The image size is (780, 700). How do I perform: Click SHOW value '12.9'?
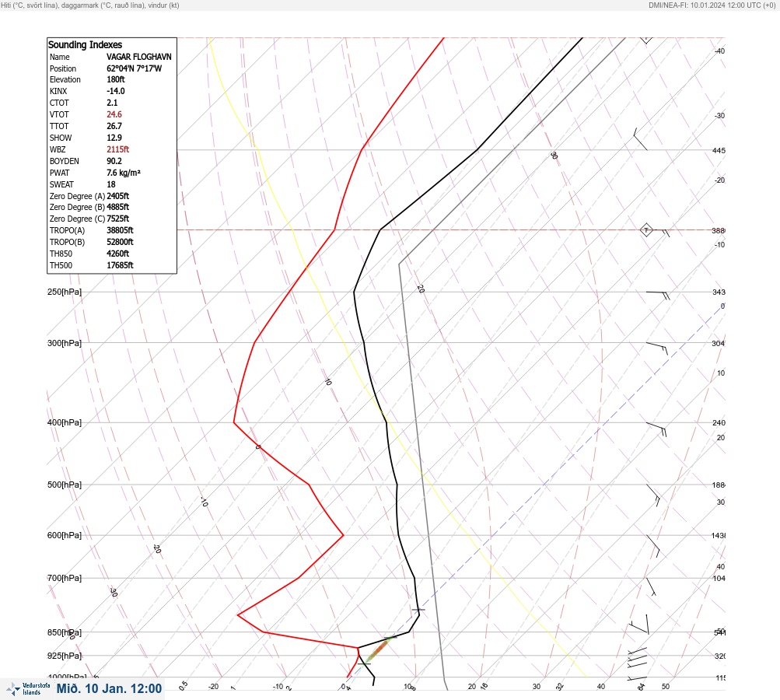tap(114, 138)
